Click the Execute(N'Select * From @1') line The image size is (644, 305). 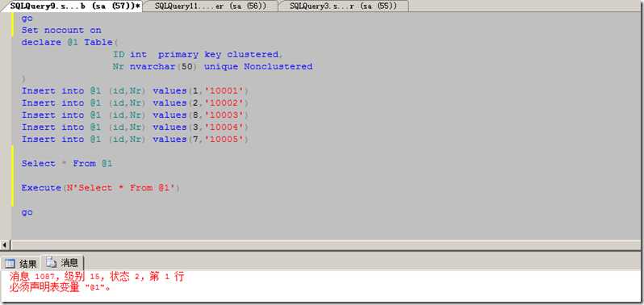(x=101, y=188)
